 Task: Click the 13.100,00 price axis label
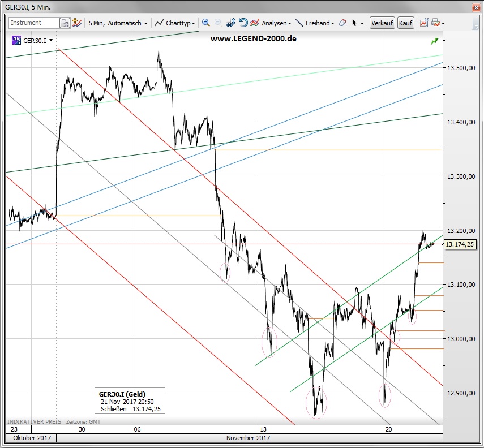(461, 285)
